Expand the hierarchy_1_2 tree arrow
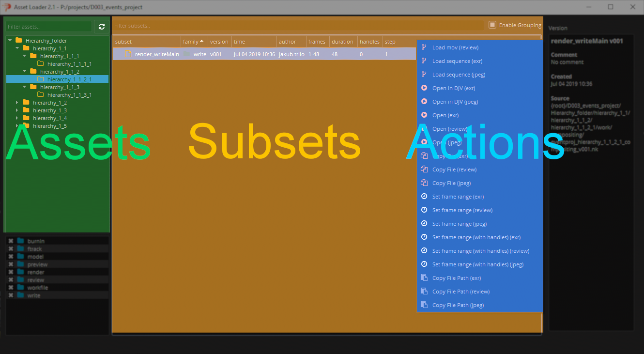Image resolution: width=644 pixels, height=354 pixels. 17,103
